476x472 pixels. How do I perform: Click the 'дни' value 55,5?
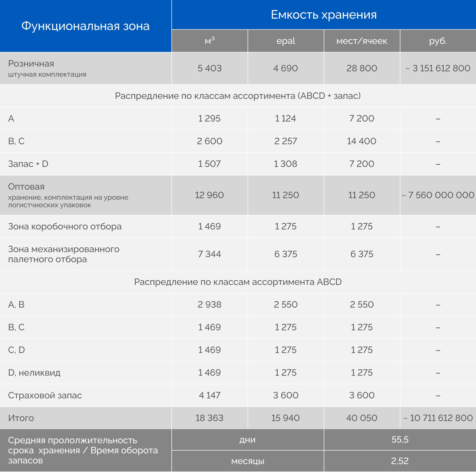click(x=400, y=440)
